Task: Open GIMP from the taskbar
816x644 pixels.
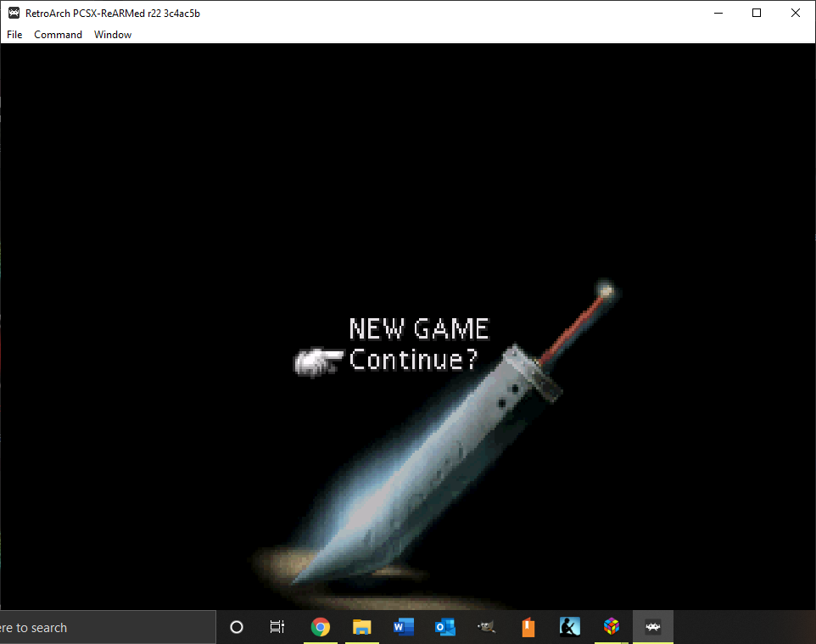Action: 487,627
